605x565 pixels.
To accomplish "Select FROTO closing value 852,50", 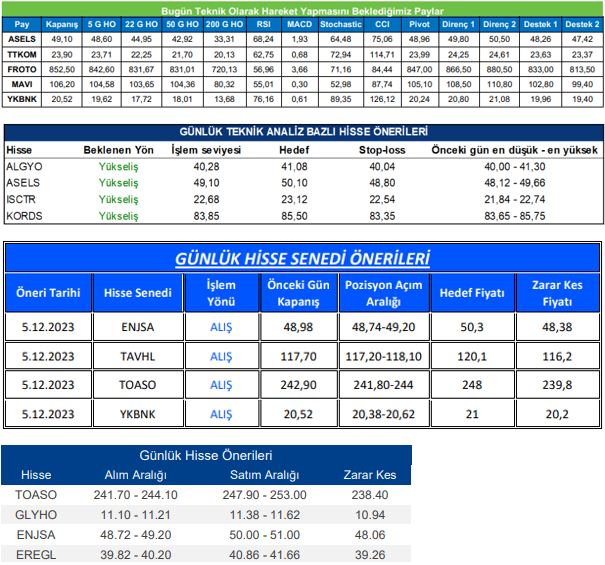I will (x=62, y=69).
